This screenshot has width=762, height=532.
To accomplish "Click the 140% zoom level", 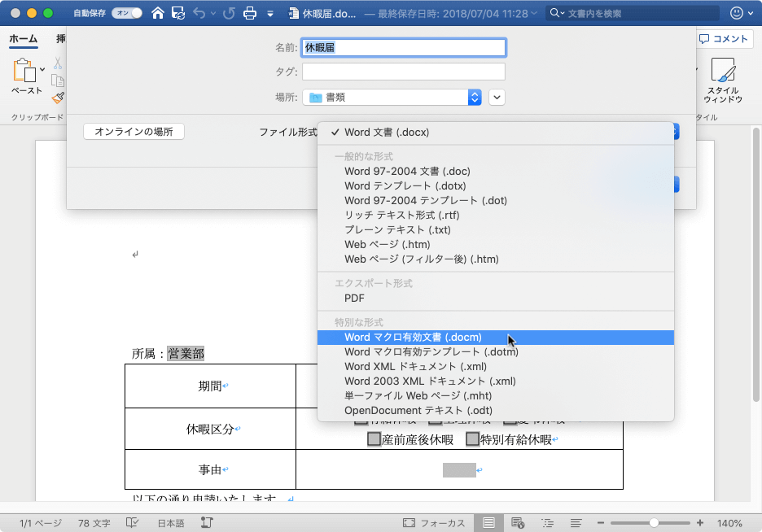I will (729, 523).
